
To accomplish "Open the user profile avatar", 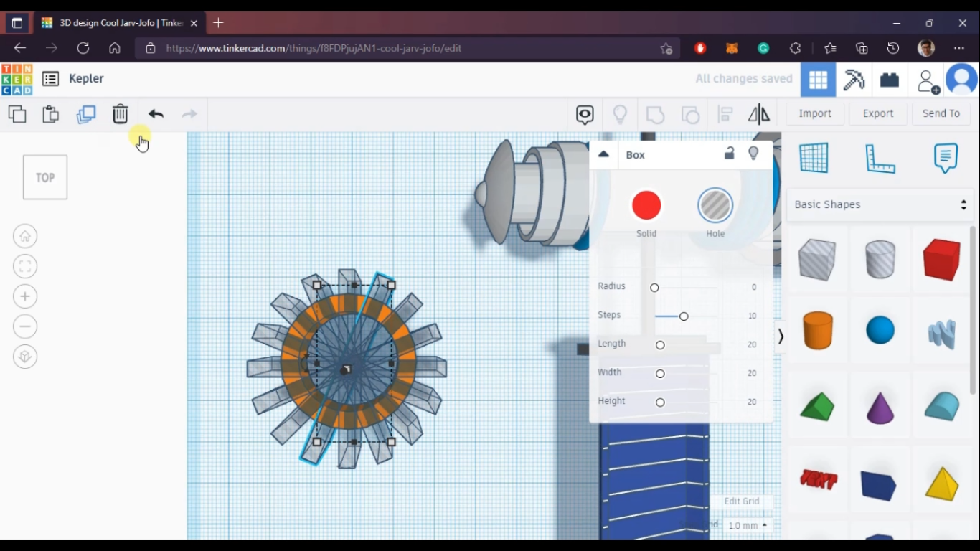I will [962, 79].
